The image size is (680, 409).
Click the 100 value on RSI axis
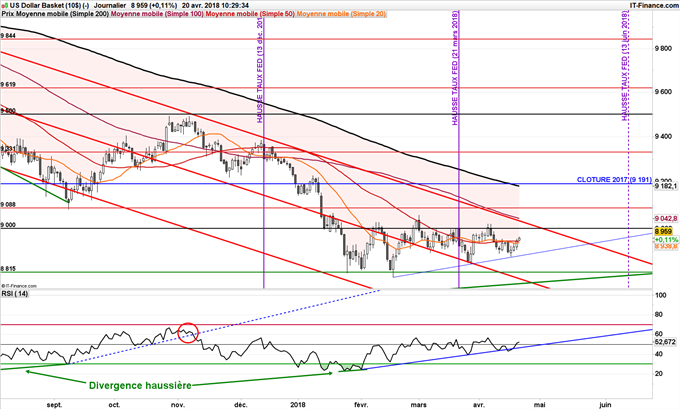[661, 295]
